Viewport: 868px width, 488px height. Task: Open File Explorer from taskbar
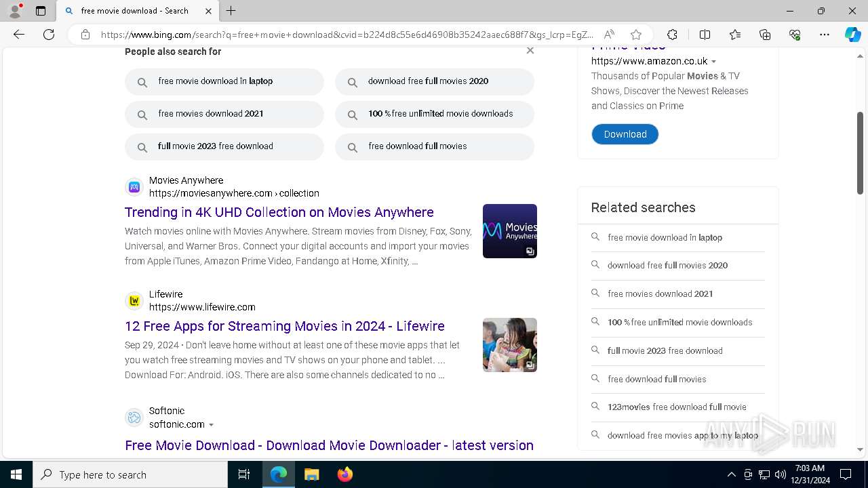311,474
